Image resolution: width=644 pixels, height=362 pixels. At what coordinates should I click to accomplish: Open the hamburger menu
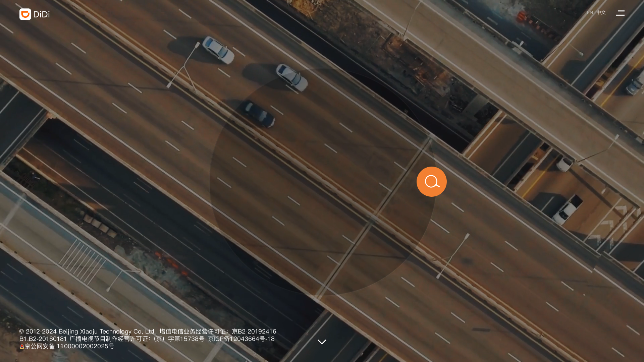point(620,13)
